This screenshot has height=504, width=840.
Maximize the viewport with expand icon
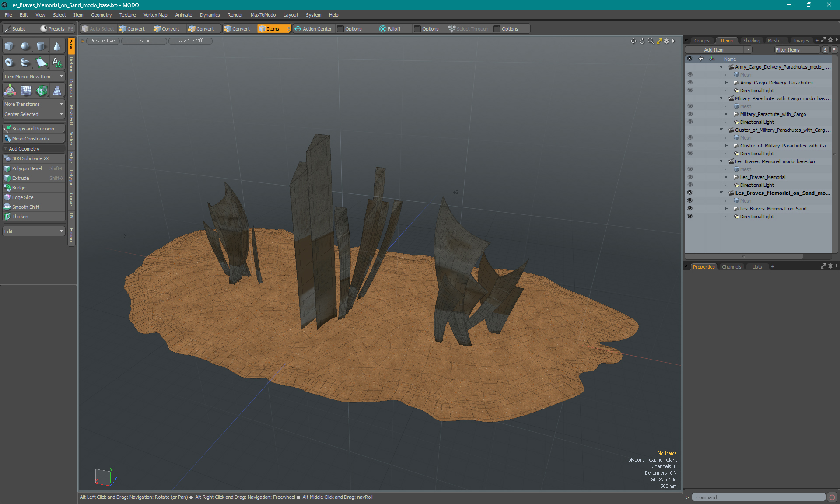pos(659,41)
